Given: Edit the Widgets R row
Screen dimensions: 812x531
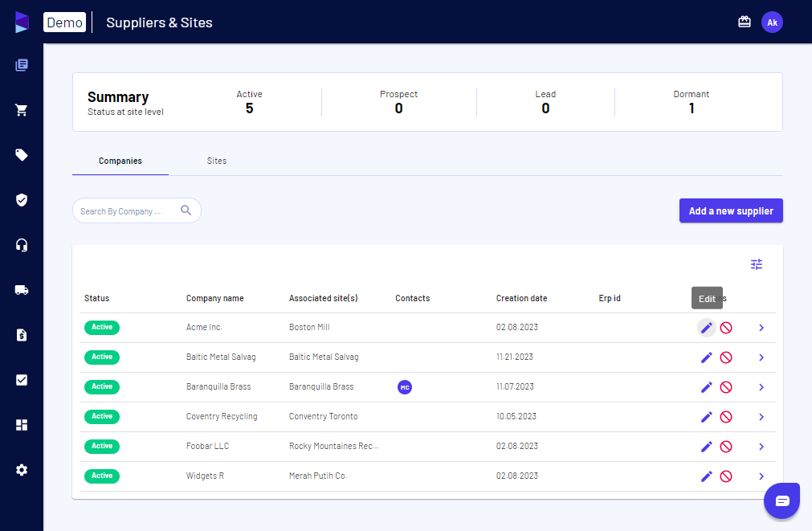Looking at the screenshot, I should pos(706,476).
